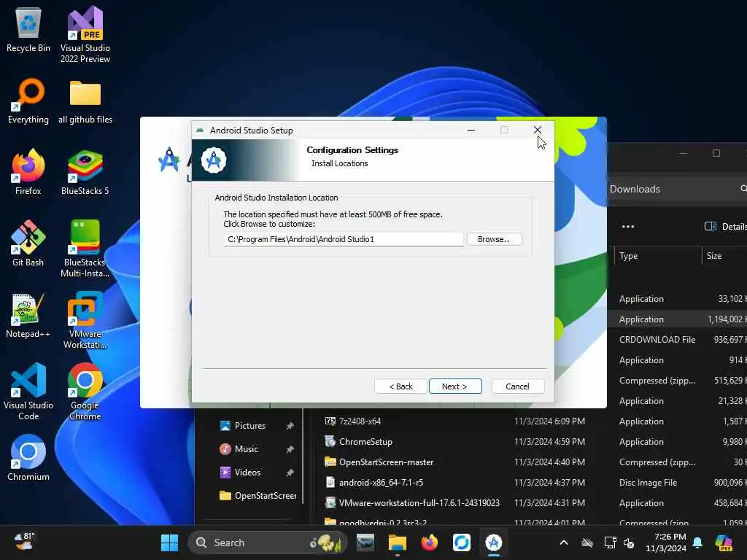Screen dimensions: 747x560
Task: Select the 7z2408-x64 file
Action: pos(360,421)
